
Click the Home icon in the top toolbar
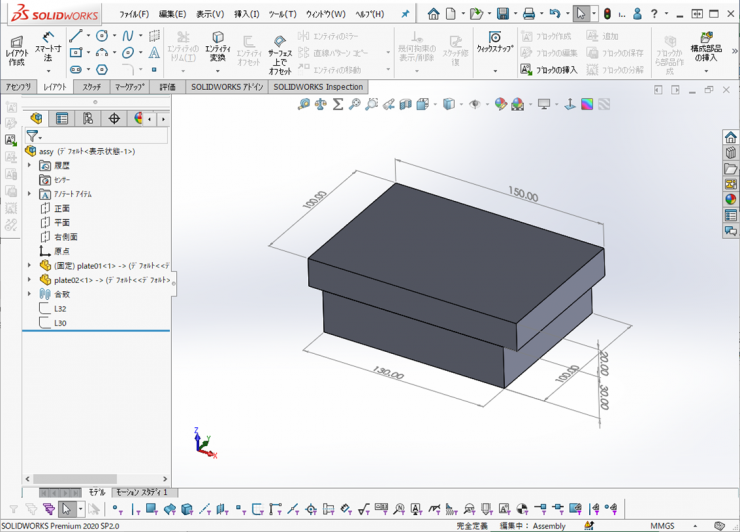433,14
